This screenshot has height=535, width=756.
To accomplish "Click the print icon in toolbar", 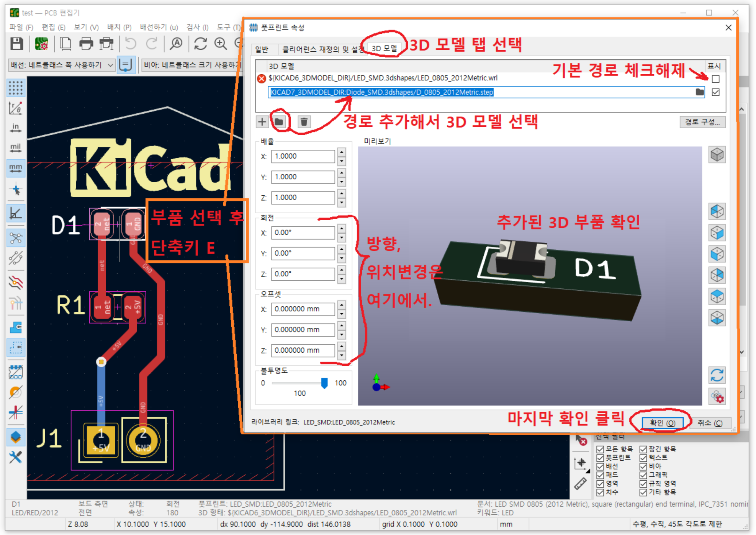I will click(x=86, y=44).
